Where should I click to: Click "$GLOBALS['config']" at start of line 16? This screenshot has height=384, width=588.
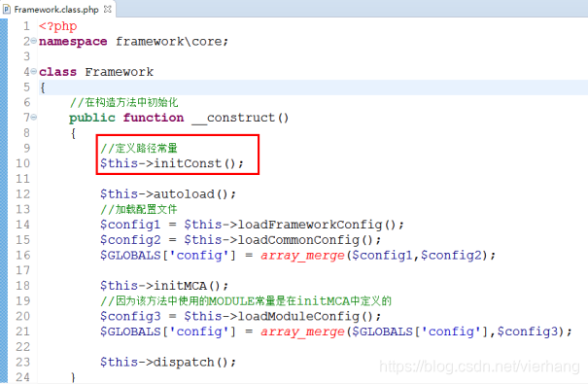168,256
